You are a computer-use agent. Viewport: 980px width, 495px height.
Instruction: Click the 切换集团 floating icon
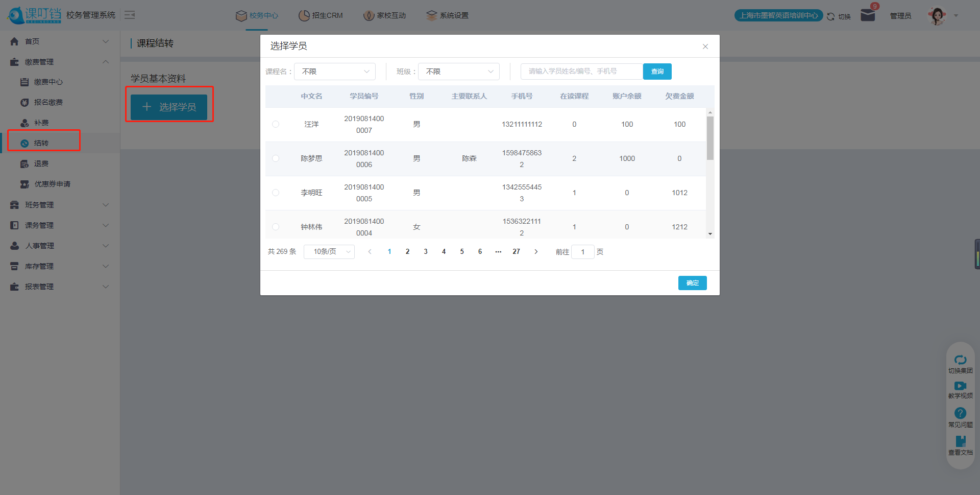coord(961,360)
